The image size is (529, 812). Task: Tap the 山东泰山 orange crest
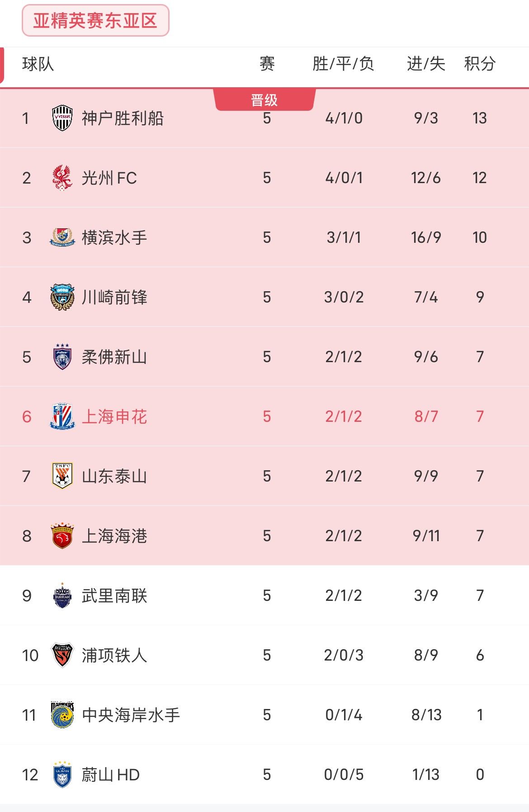[62, 476]
